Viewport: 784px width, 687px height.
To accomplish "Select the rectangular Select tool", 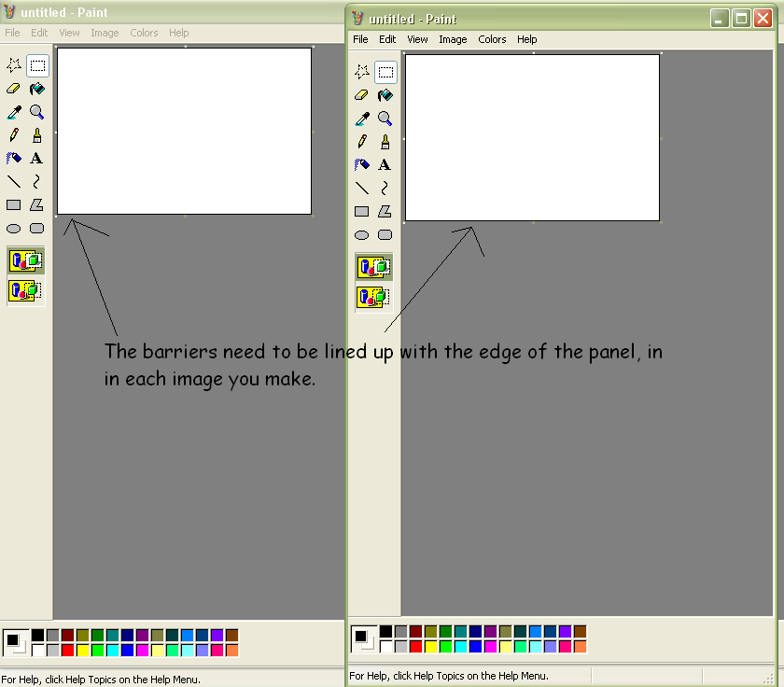I will (385, 70).
